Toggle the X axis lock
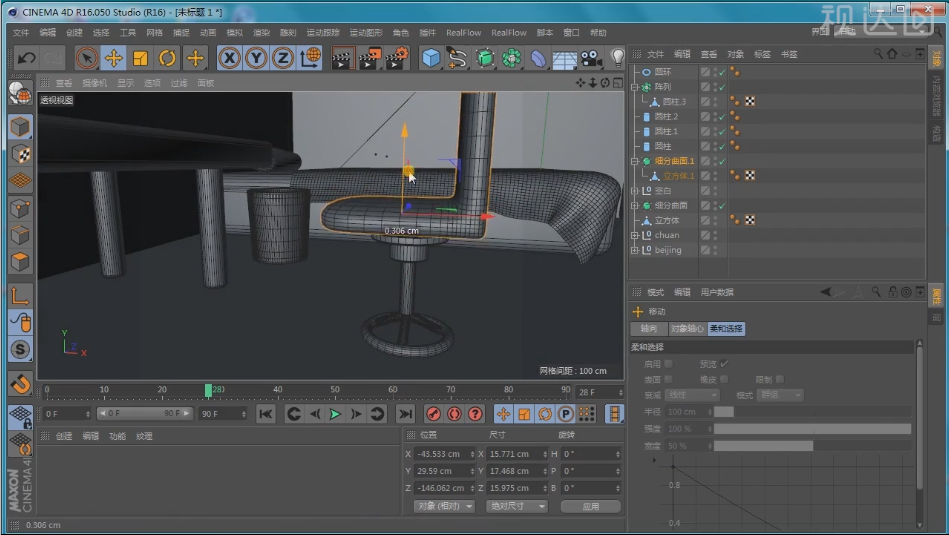The width and height of the screenshot is (949, 535). pos(229,58)
